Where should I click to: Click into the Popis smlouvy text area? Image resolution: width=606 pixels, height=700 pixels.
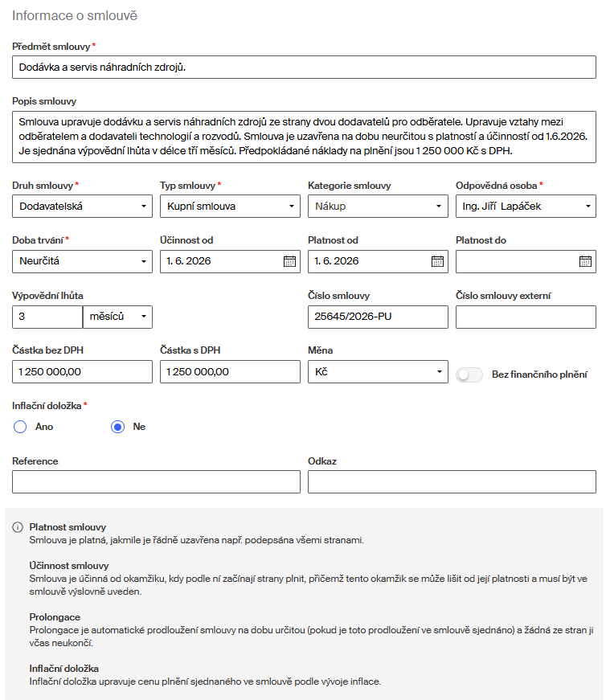pyautogui.click(x=304, y=137)
